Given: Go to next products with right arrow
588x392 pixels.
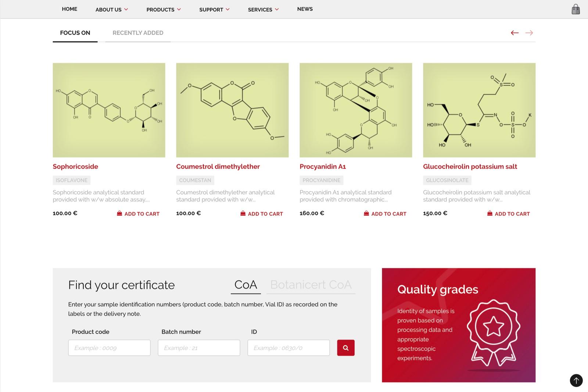Looking at the screenshot, I should coord(529,33).
